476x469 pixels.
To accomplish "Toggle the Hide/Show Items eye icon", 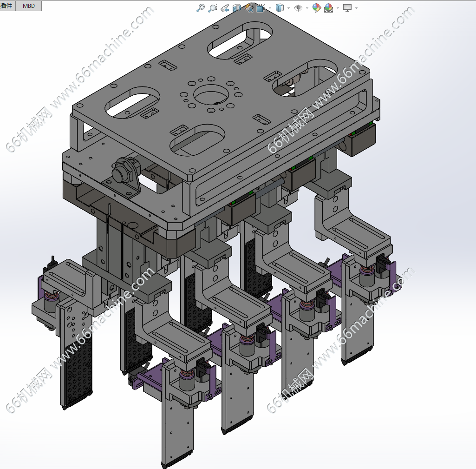I will point(298,7).
